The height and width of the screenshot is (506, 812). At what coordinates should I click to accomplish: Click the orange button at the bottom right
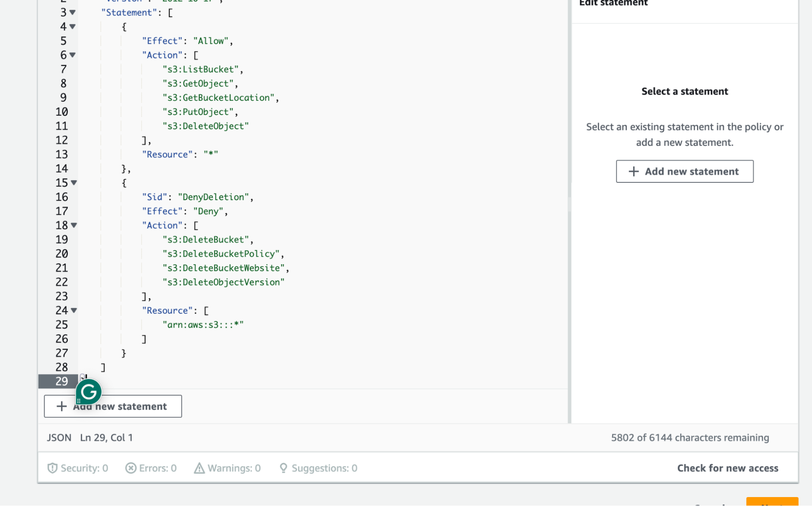pyautogui.click(x=772, y=502)
